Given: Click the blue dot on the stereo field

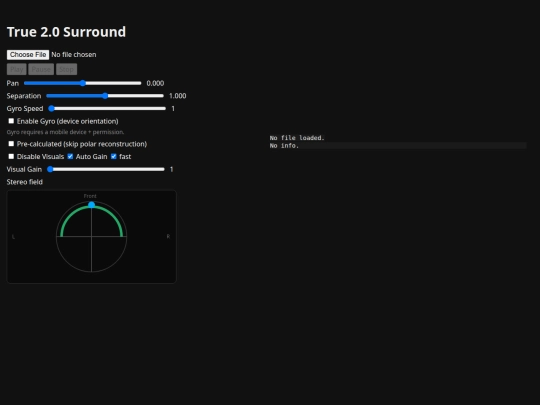Looking at the screenshot, I should coord(91,205).
